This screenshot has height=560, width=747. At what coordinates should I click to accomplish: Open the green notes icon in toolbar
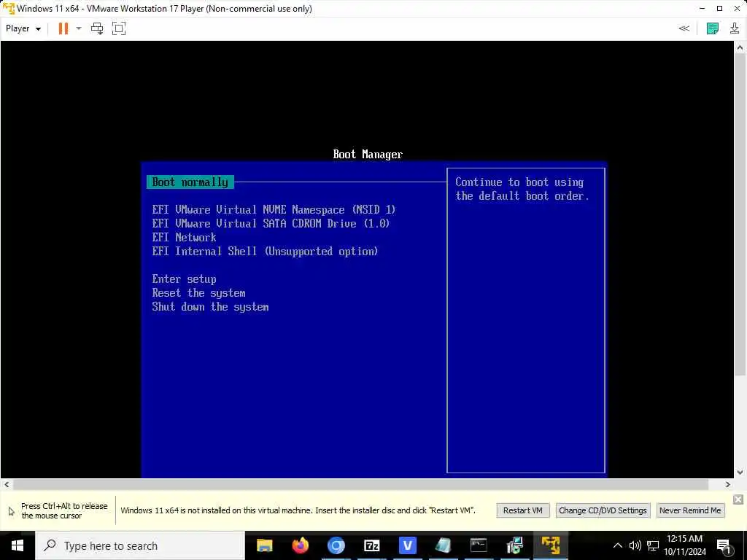(712, 28)
